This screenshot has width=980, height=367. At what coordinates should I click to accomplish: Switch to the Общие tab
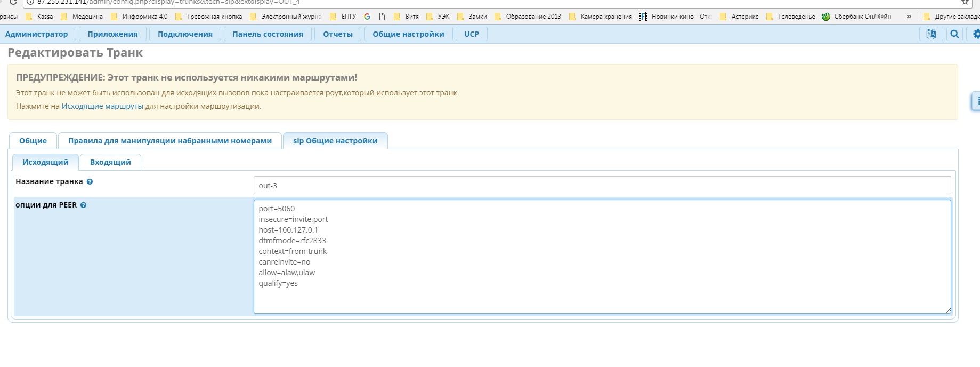[x=33, y=141]
